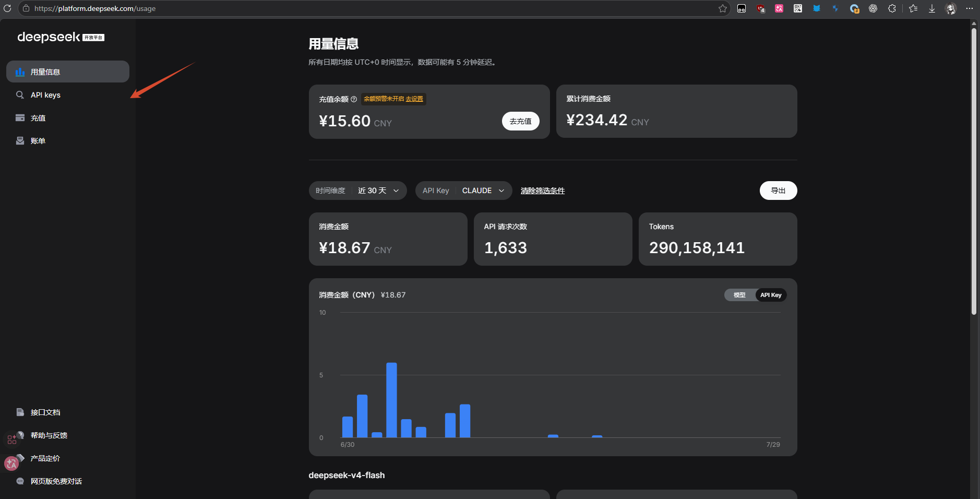Image resolution: width=980 pixels, height=499 pixels.
Task: Click the help icon next to 充值余额
Action: coord(354,99)
